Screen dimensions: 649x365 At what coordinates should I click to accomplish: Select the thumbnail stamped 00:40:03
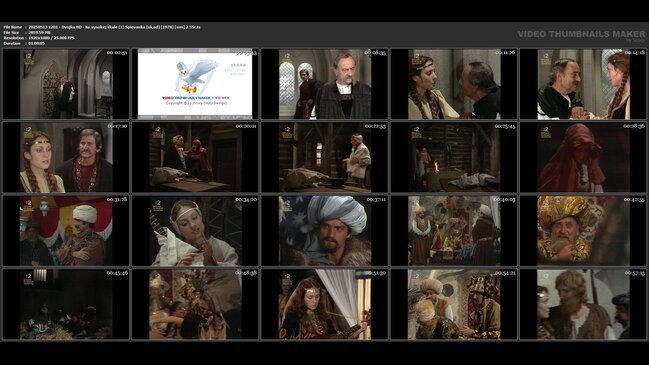(454, 231)
